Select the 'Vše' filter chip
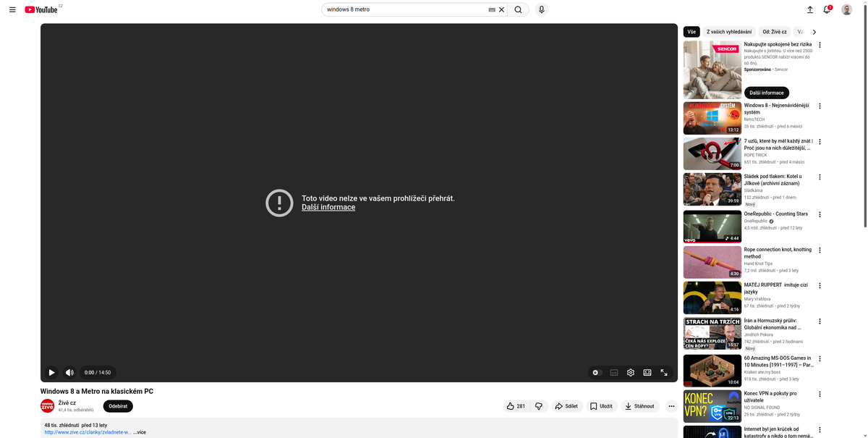Viewport: 868px width, 438px height. tap(691, 31)
